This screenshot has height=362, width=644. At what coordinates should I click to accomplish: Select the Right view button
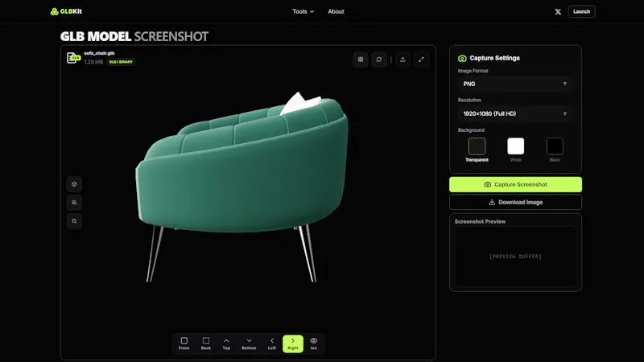click(x=293, y=343)
